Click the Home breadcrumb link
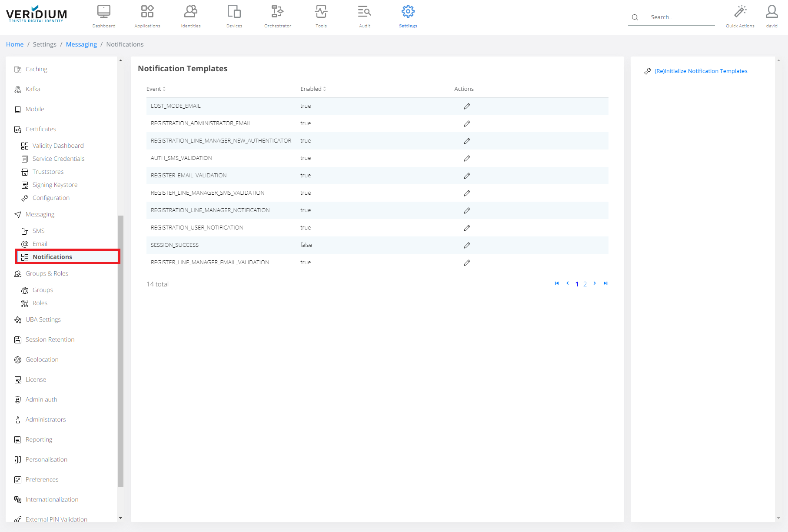 pyautogui.click(x=15, y=44)
